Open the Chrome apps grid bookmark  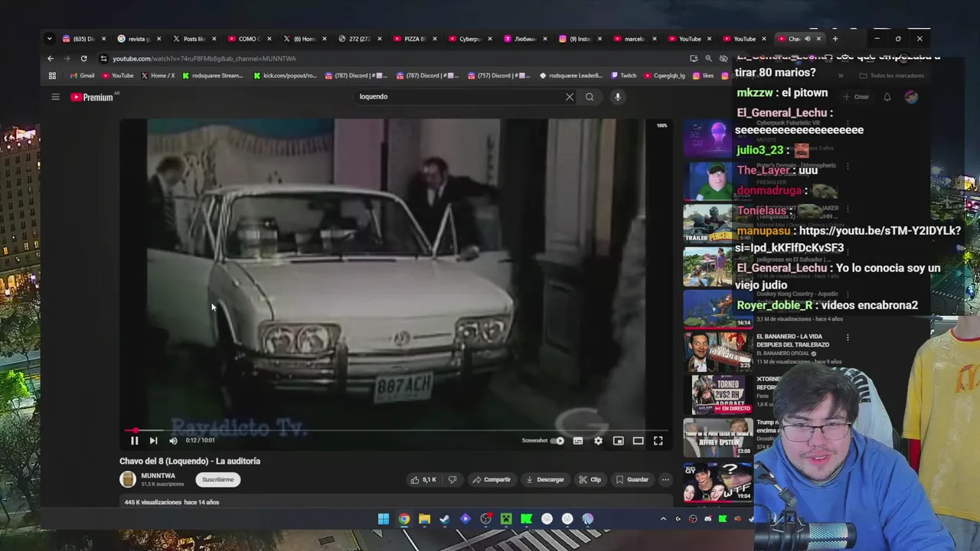52,76
